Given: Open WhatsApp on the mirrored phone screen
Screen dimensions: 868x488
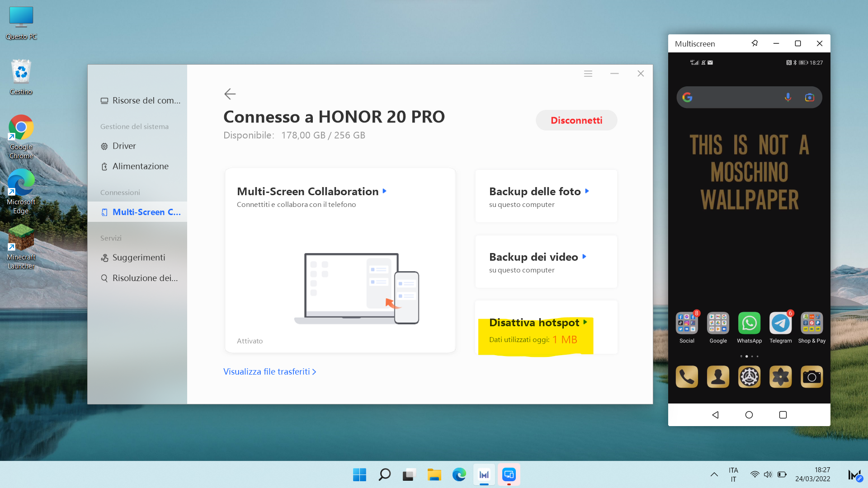Looking at the screenshot, I should [x=749, y=323].
